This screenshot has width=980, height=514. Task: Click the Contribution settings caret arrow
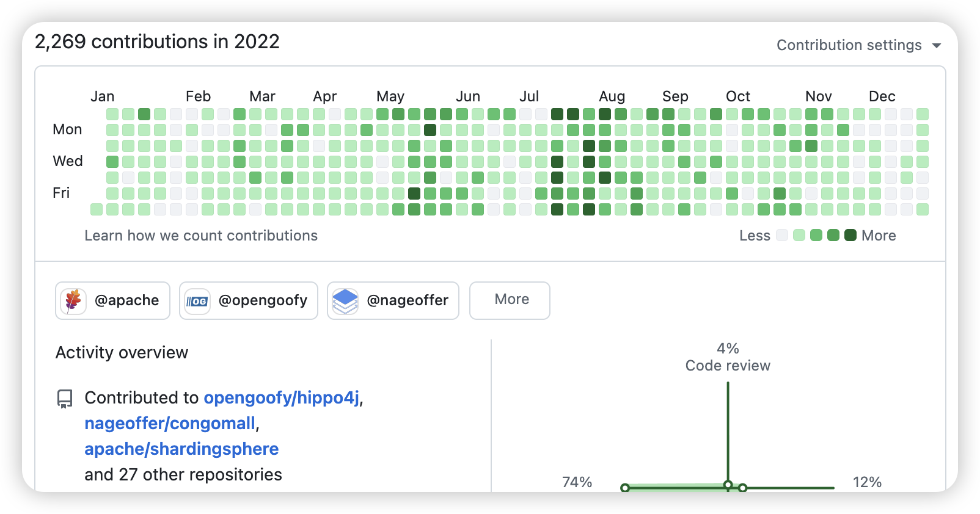click(937, 46)
